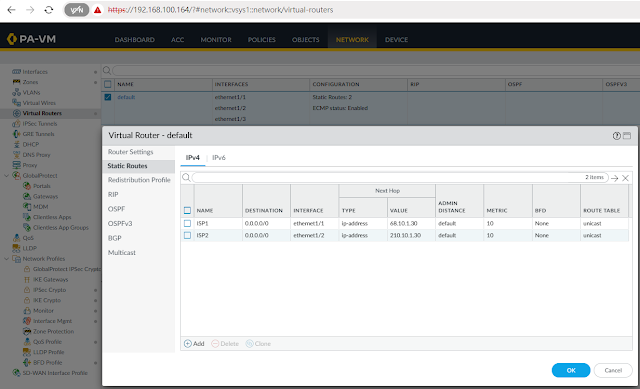
Task: Open the DASHBOARD top tab
Action: pos(135,40)
